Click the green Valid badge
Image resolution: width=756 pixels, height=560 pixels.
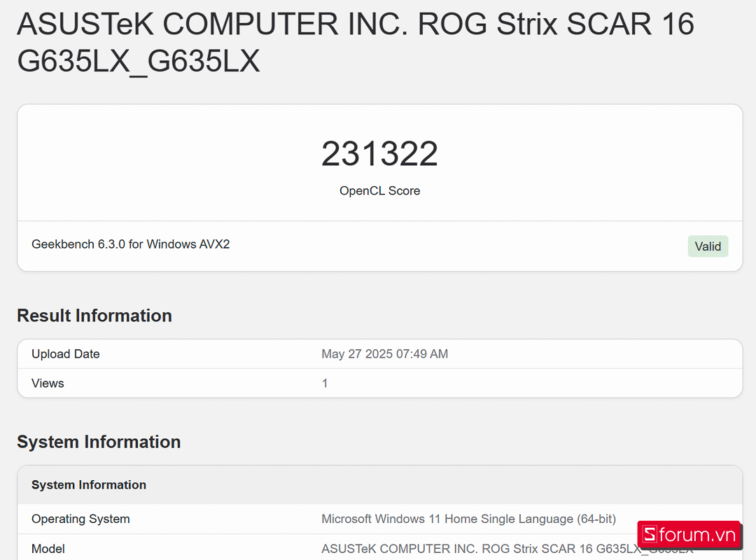(x=708, y=246)
